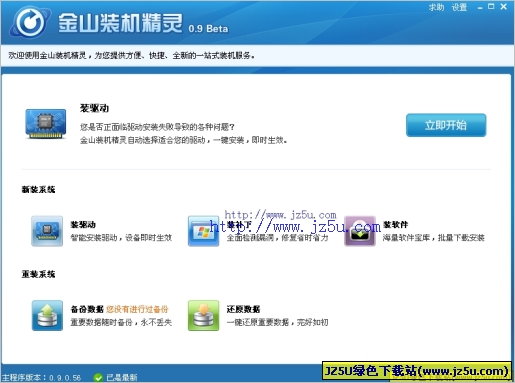515x383 pixels.
Task: Open the 装软件 label link
Action: [x=396, y=225]
